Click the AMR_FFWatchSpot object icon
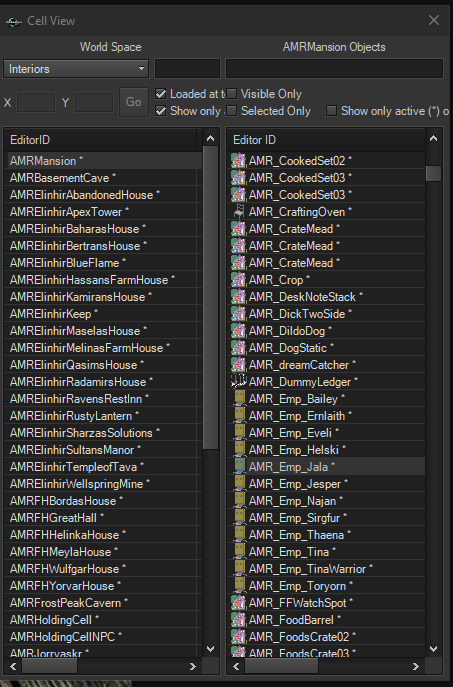Image resolution: width=453 pixels, height=687 pixels. click(239, 603)
